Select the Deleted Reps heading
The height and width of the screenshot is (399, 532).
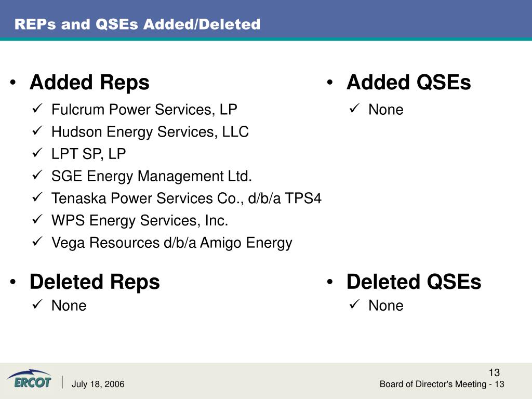pyautogui.click(x=95, y=282)
